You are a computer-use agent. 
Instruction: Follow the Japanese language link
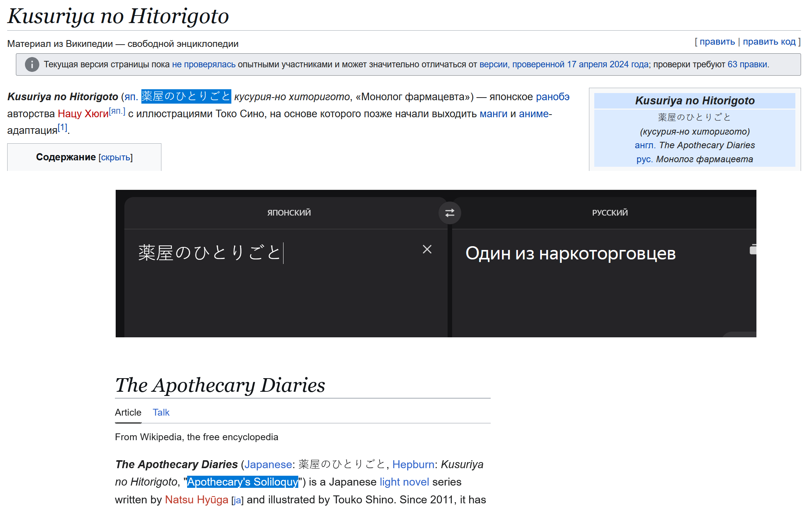(x=268, y=464)
